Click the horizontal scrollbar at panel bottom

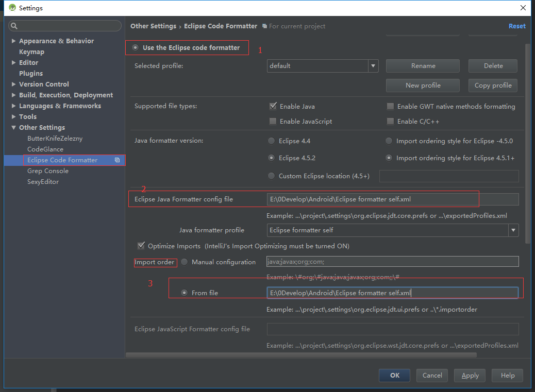coord(302,355)
